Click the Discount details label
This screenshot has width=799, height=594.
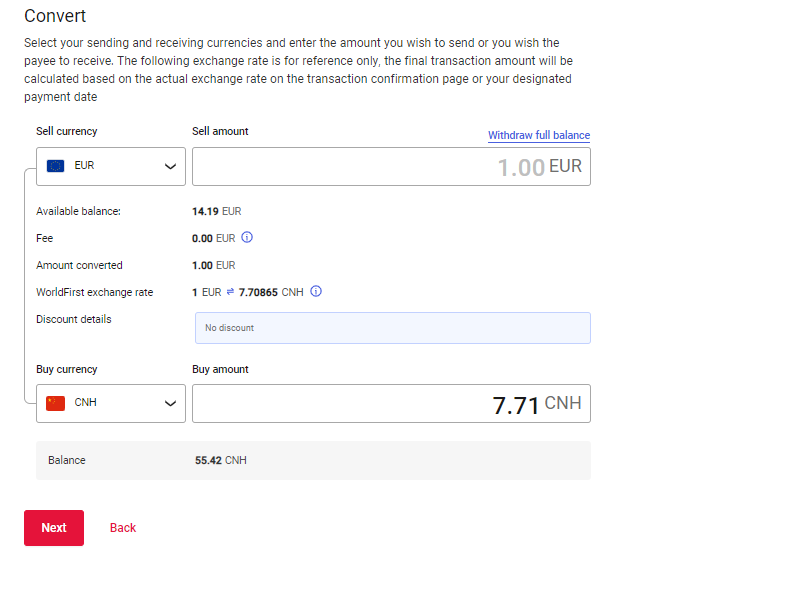pos(74,319)
